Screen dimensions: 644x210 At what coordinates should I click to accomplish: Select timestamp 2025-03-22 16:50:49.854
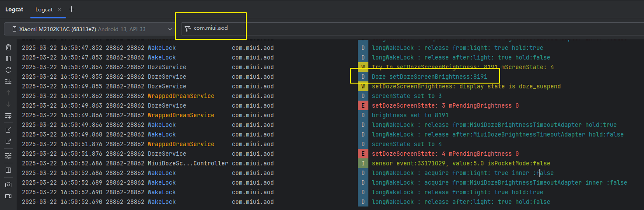click(62, 67)
